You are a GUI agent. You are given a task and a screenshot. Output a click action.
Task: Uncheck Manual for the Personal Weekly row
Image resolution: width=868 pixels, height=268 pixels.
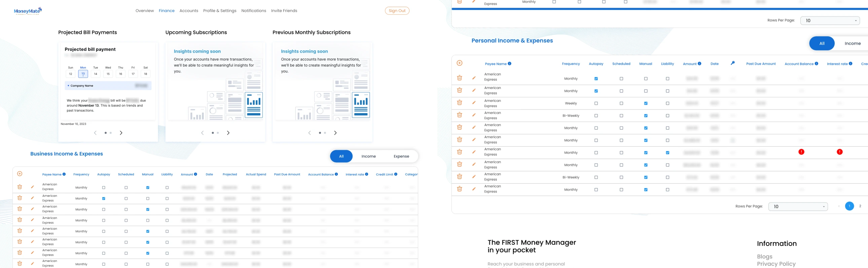pos(646,103)
